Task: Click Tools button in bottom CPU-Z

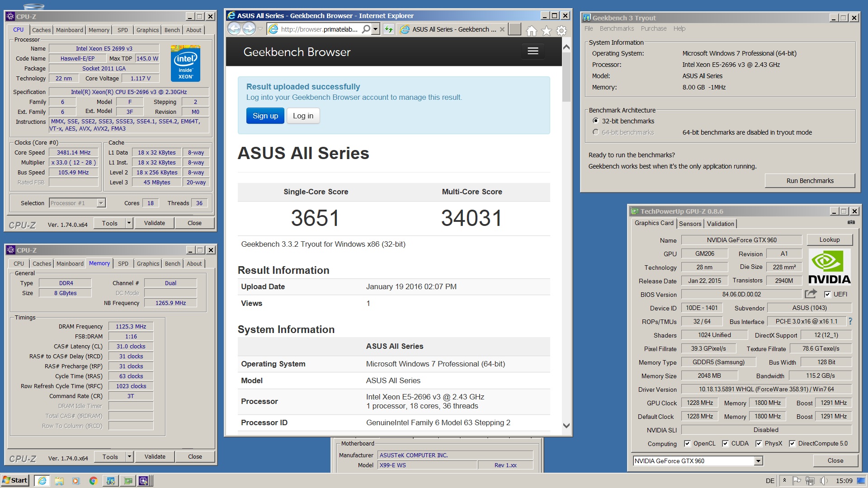Action: [110, 456]
